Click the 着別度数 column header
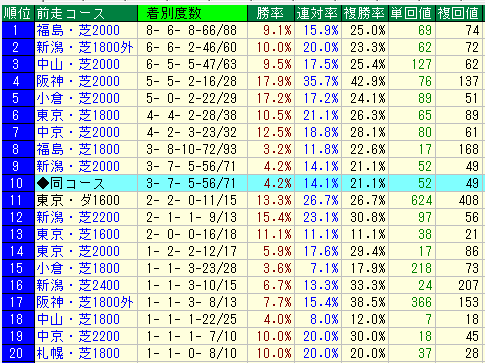485x363 pixels. [x=192, y=13]
